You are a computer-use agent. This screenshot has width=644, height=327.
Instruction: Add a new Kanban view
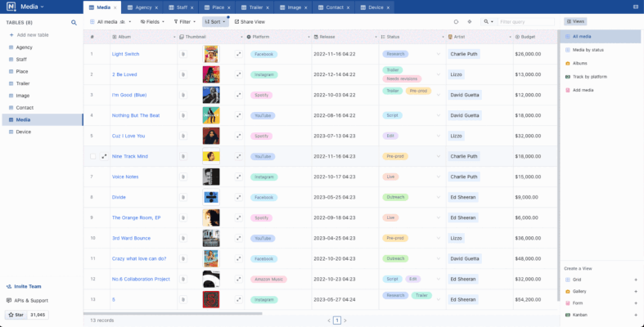(x=635, y=314)
